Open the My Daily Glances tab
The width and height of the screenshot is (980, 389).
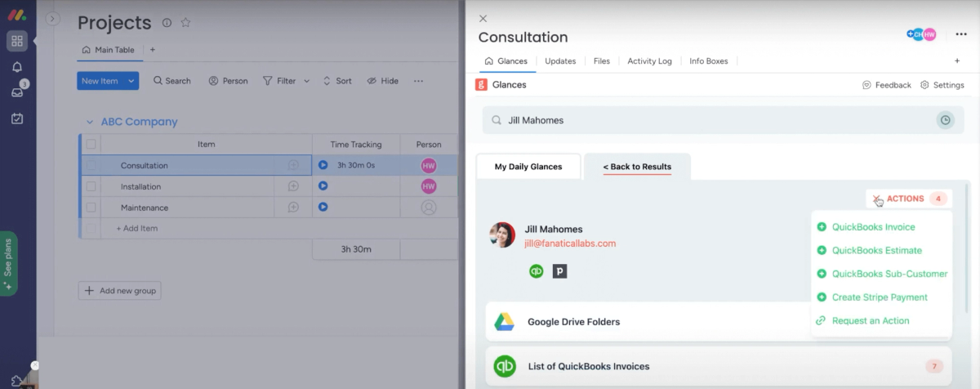528,167
